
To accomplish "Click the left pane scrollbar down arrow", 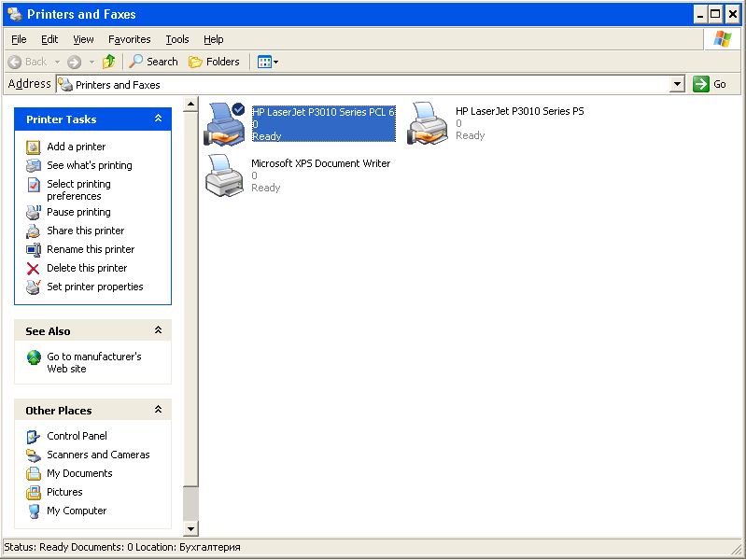I will coord(190,529).
